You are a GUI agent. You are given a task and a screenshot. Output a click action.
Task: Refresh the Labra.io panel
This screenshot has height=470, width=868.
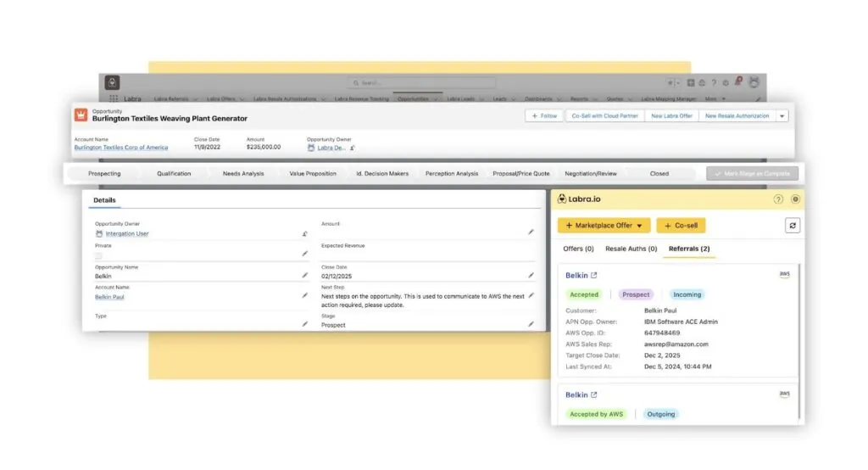click(x=793, y=226)
